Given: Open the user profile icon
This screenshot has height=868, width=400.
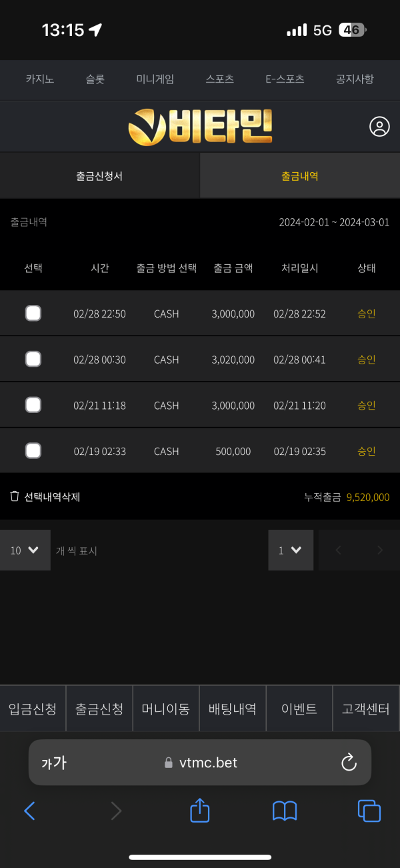Looking at the screenshot, I should click(x=379, y=127).
